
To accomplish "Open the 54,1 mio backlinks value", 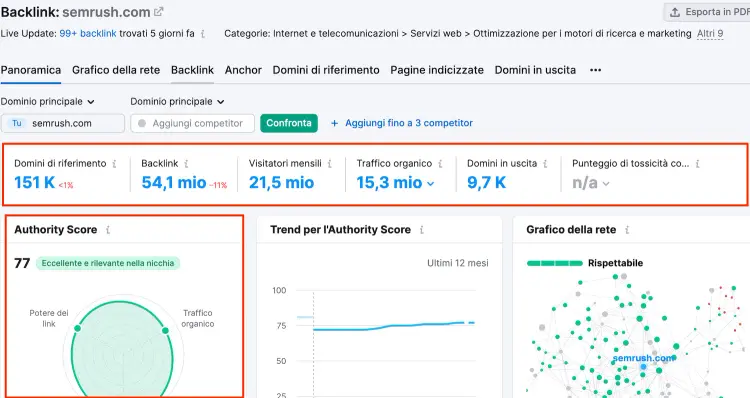I will [174, 182].
